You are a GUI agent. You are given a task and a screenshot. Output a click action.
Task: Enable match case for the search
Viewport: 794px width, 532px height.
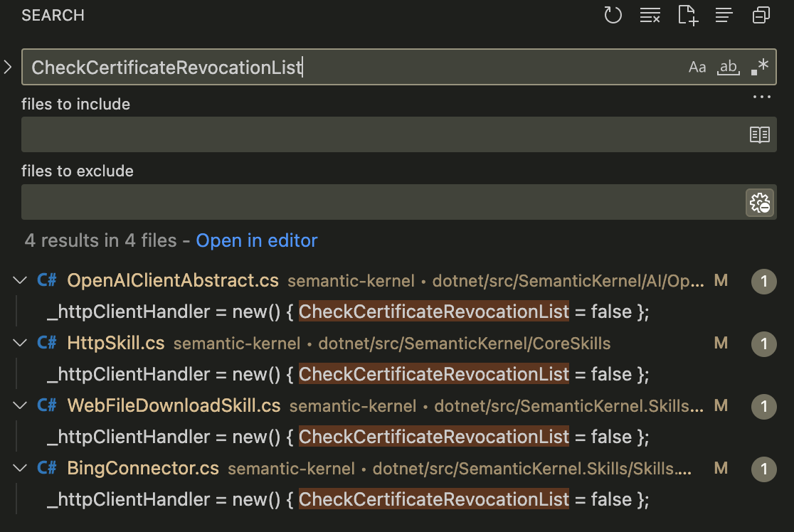(x=697, y=67)
